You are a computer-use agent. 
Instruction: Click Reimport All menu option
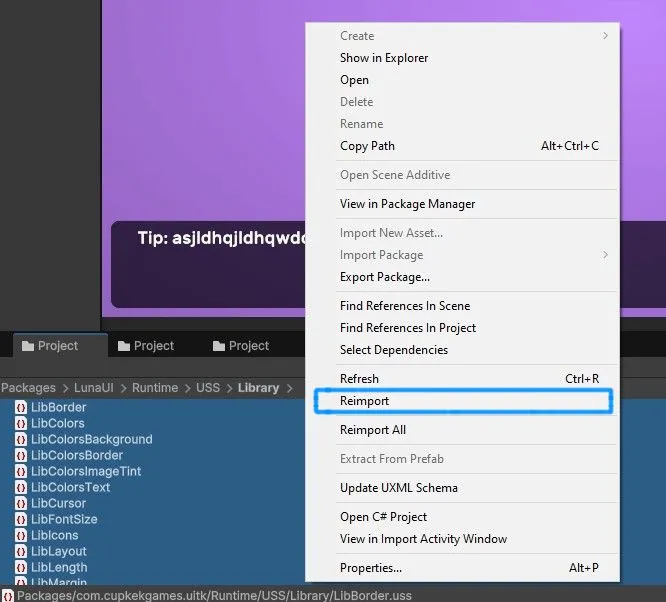tap(373, 430)
